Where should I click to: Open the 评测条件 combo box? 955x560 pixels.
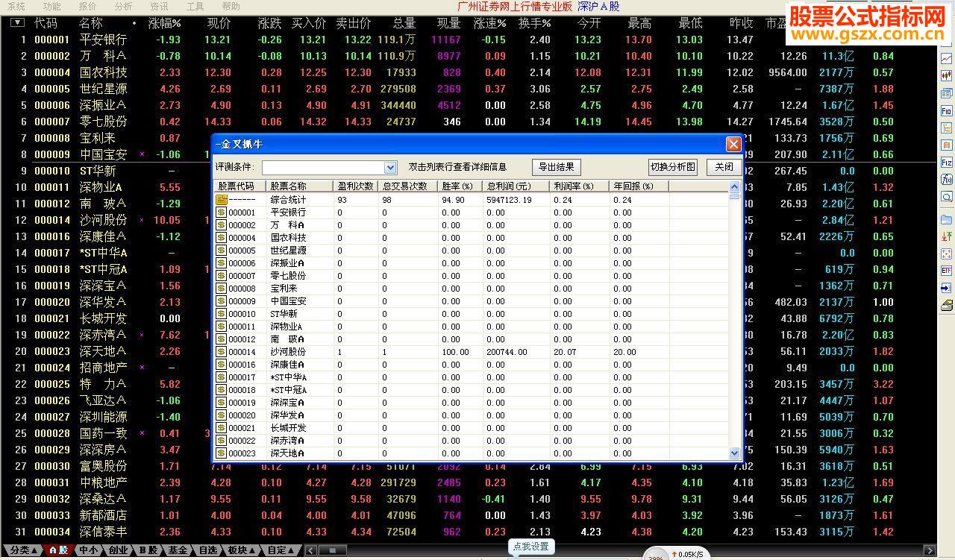[329, 167]
